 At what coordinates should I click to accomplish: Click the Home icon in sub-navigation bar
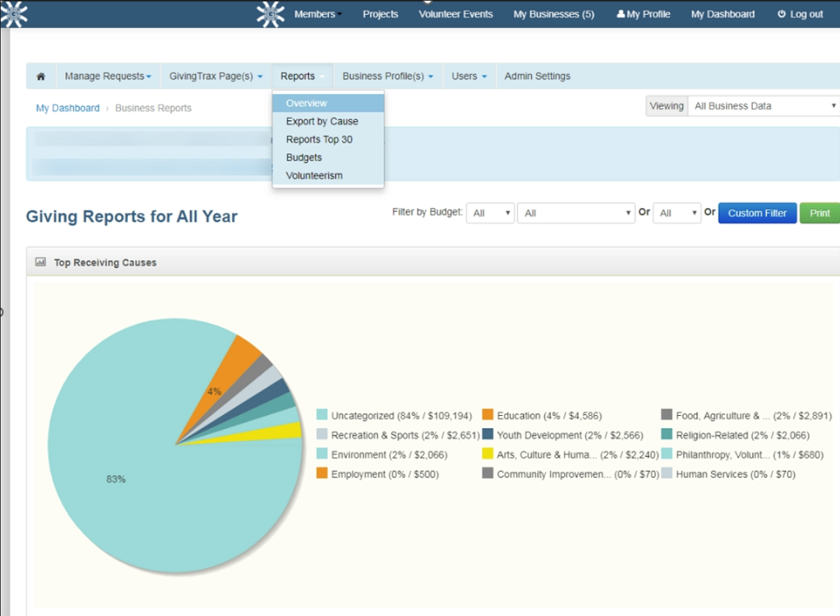[41, 76]
